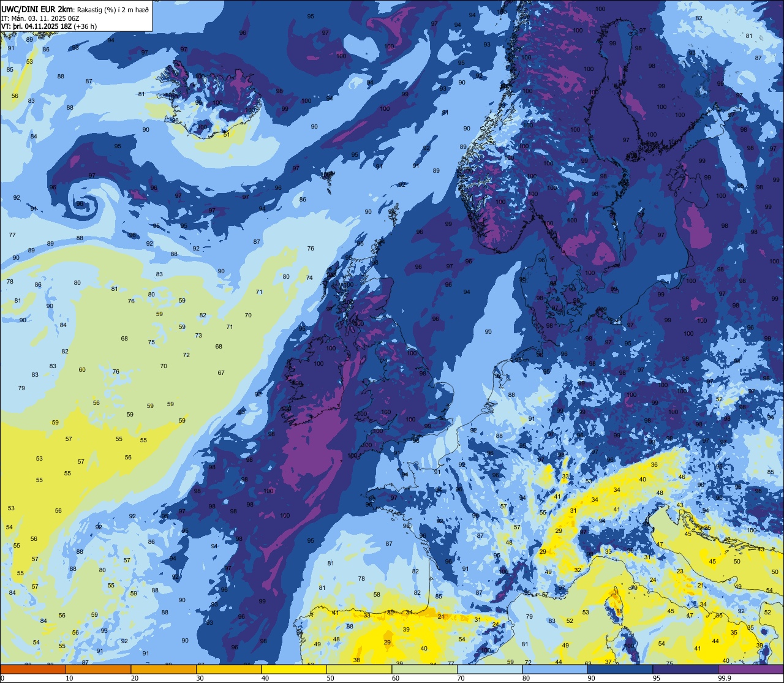
Task: Click the value '74' northwest of Scotland
Action: click(309, 277)
